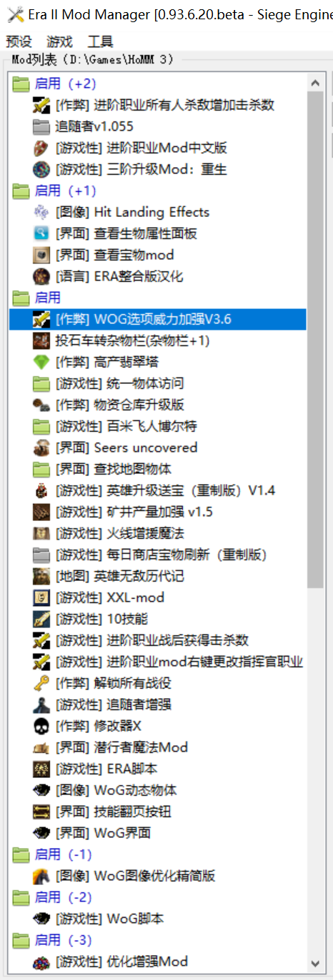Click the mod list vertical scrollbar thumb
Image resolution: width=333 pixels, height=980 pixels.
point(315,341)
